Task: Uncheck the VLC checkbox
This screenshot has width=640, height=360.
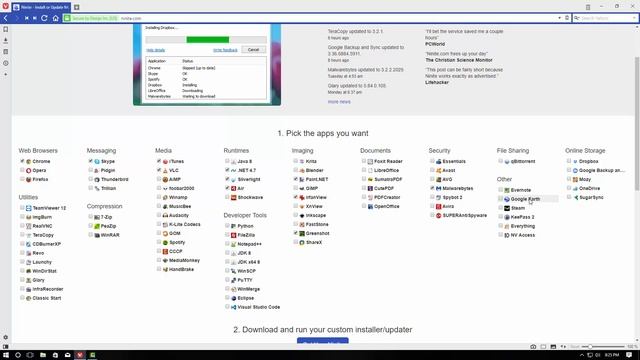Action: tap(159, 170)
